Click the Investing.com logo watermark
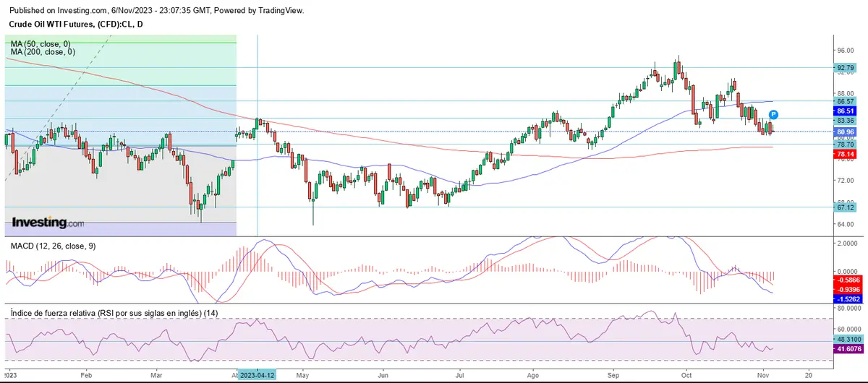Image resolution: width=868 pixels, height=383 pixels. coord(47,223)
